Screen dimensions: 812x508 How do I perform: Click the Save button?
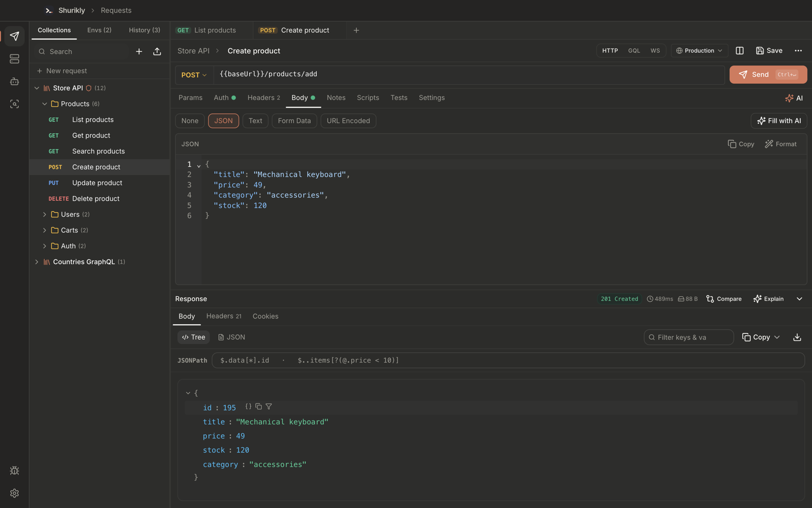click(769, 51)
